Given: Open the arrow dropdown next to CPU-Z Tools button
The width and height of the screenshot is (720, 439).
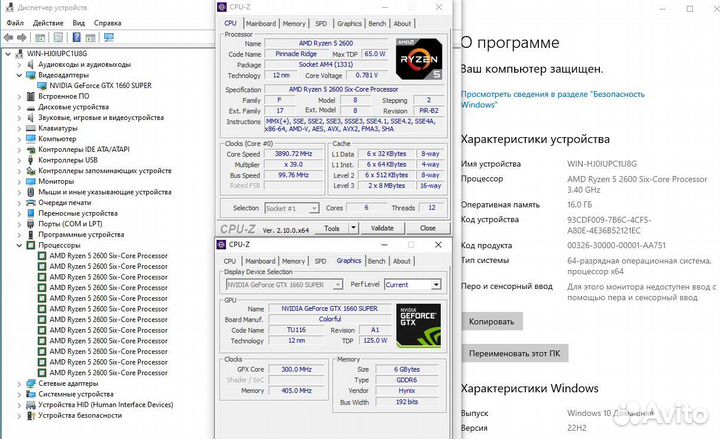Looking at the screenshot, I should click(353, 228).
